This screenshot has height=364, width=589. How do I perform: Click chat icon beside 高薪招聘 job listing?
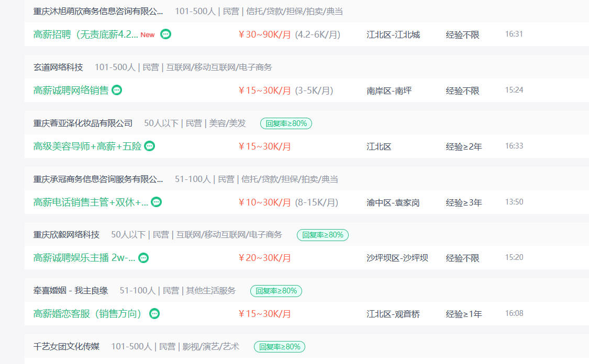[x=165, y=35]
